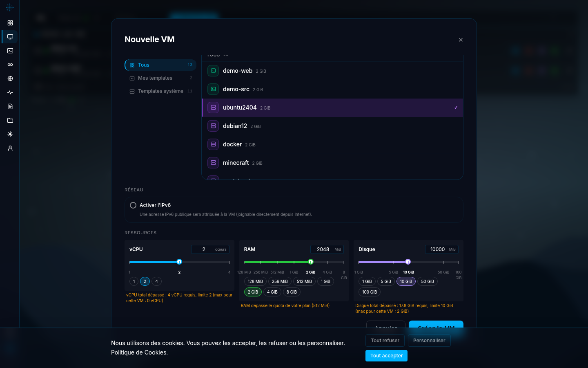Choose the 8 GiB RAM preset
Screen dimensions: 588x368
click(x=292, y=292)
